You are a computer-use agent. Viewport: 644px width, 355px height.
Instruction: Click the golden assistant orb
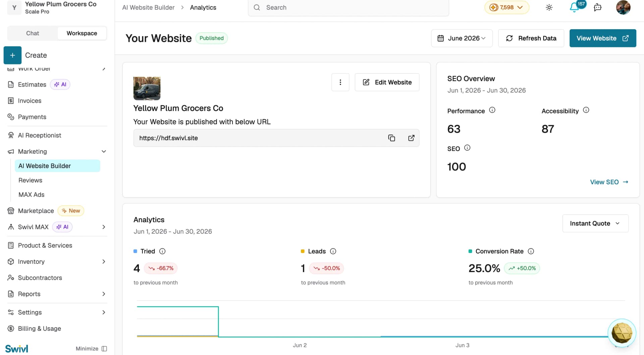pyautogui.click(x=622, y=333)
